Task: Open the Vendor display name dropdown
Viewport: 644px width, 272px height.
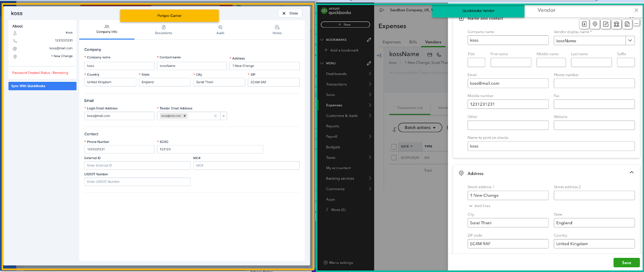Action: tap(630, 41)
